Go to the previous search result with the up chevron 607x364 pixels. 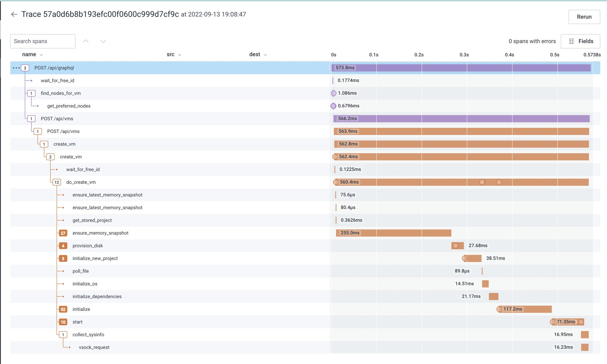(x=86, y=41)
